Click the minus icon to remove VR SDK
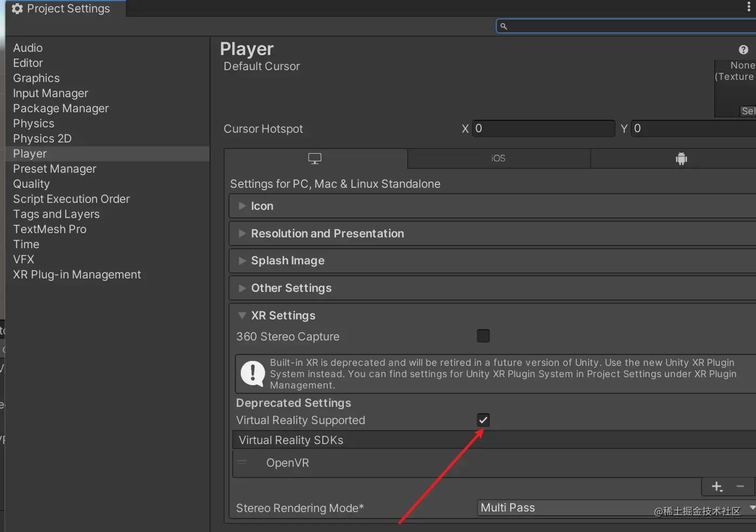 click(740, 487)
